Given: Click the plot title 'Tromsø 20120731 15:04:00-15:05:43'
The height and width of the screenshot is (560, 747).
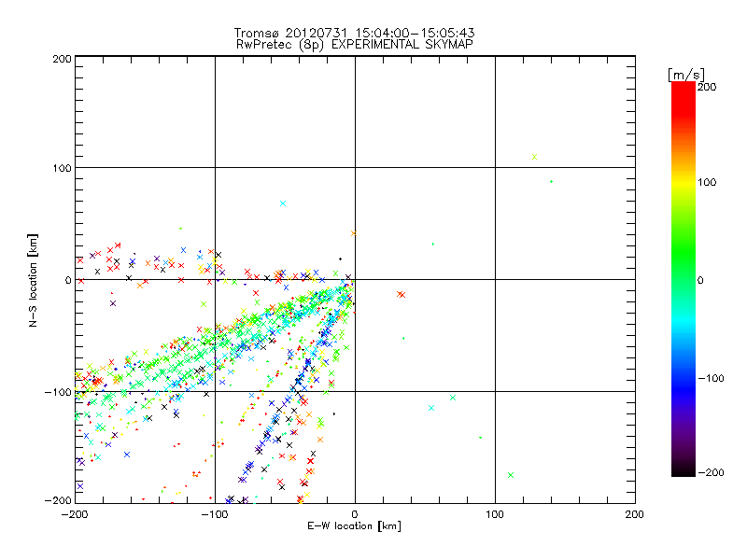Looking at the screenshot, I should click(354, 33).
